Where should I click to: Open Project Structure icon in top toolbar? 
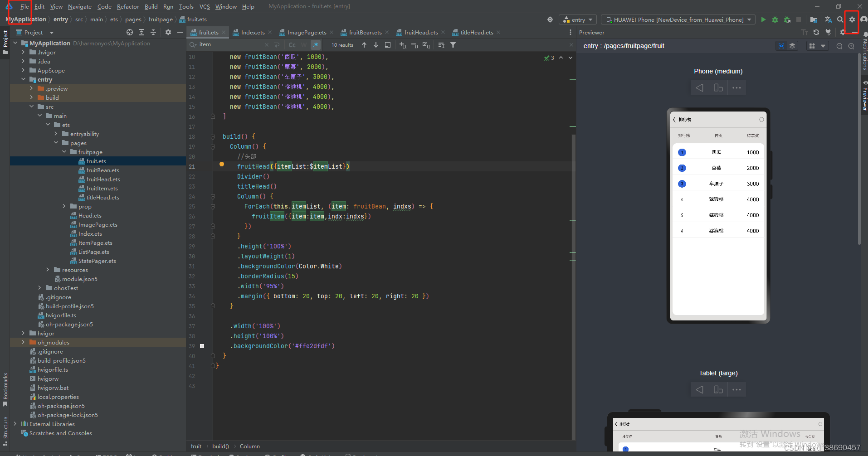[814, 19]
